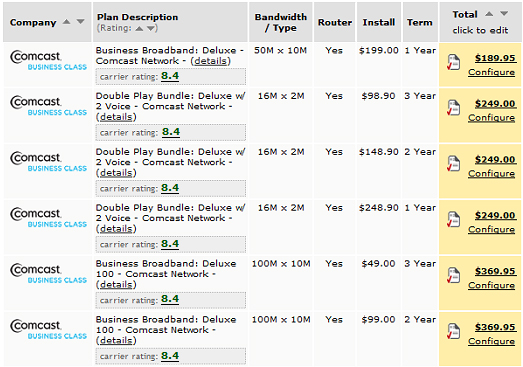Sort Rating ascending with up arrow
The height and width of the screenshot is (367, 523).
[x=139, y=29]
